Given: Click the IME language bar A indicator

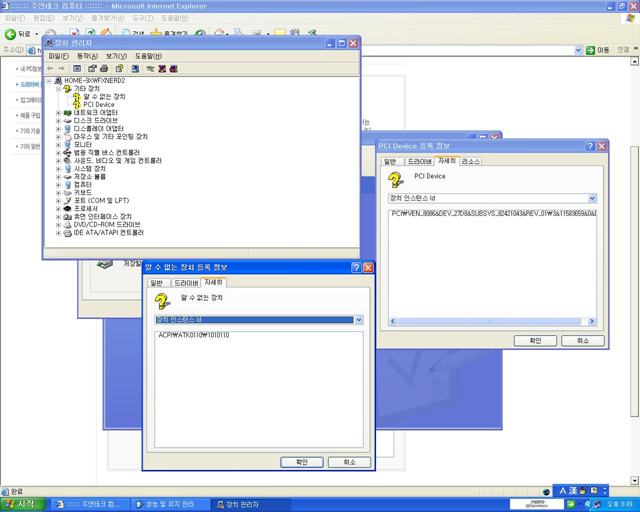Looking at the screenshot, I should 563,491.
